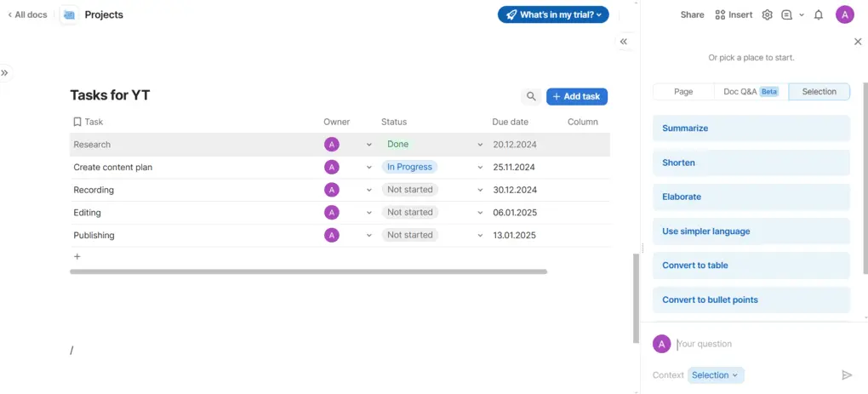Image resolution: width=868 pixels, height=394 pixels.
Task: Choose Convert to table
Action: pyautogui.click(x=751, y=266)
